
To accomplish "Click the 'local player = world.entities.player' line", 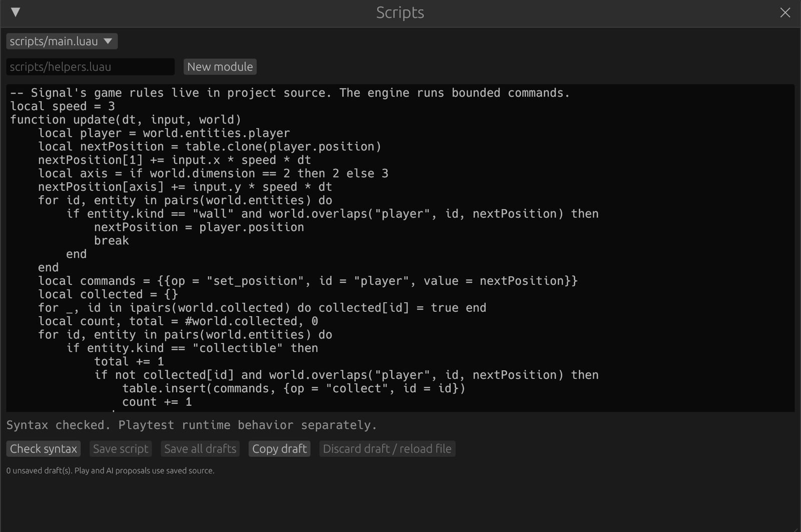I will [x=164, y=133].
